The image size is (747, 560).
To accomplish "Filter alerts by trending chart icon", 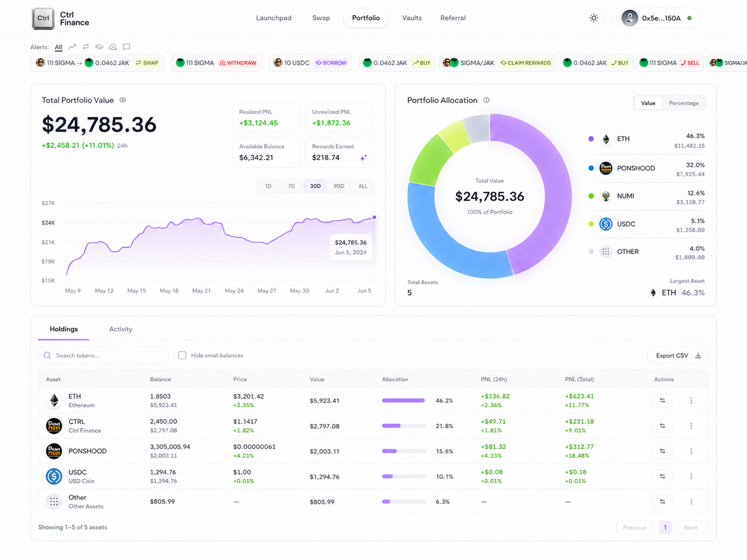I will point(72,47).
